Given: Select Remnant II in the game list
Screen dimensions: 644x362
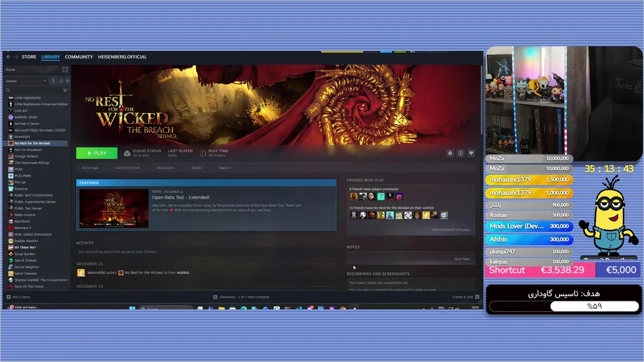Looking at the screenshot, I should coord(23,228).
